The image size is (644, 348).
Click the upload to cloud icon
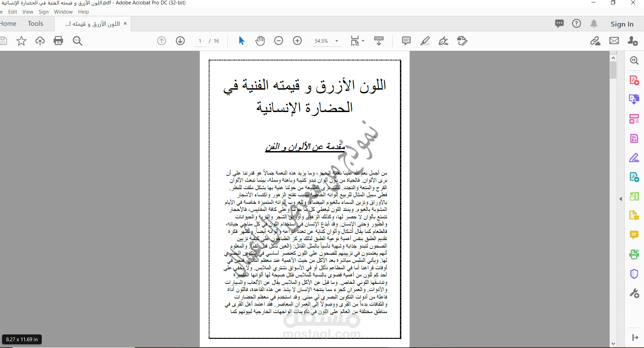(x=40, y=41)
